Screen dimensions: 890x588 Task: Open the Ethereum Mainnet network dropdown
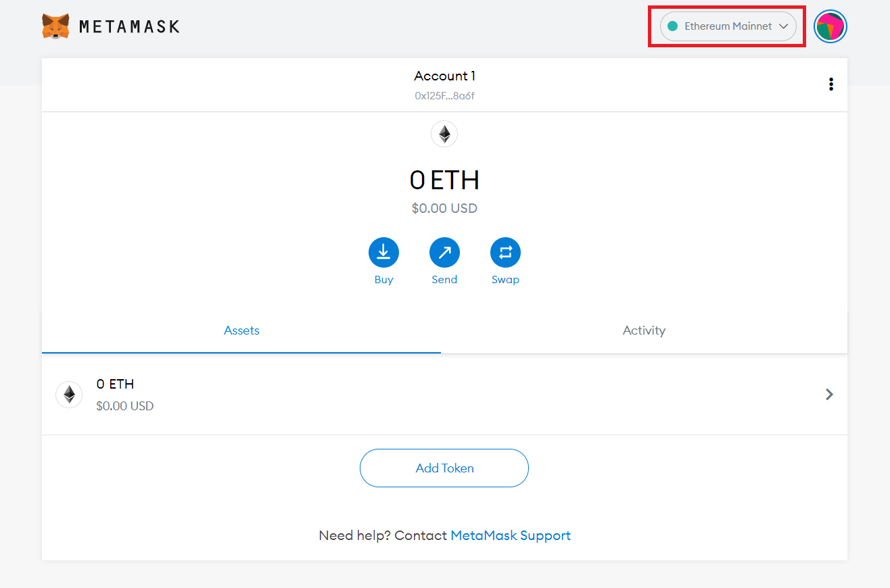(726, 26)
